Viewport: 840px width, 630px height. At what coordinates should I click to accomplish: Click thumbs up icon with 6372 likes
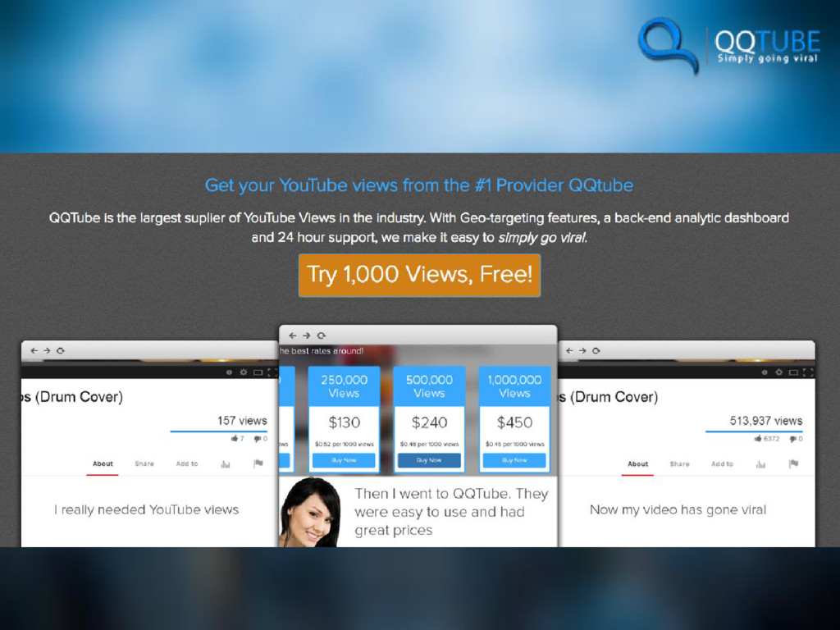[757, 438]
